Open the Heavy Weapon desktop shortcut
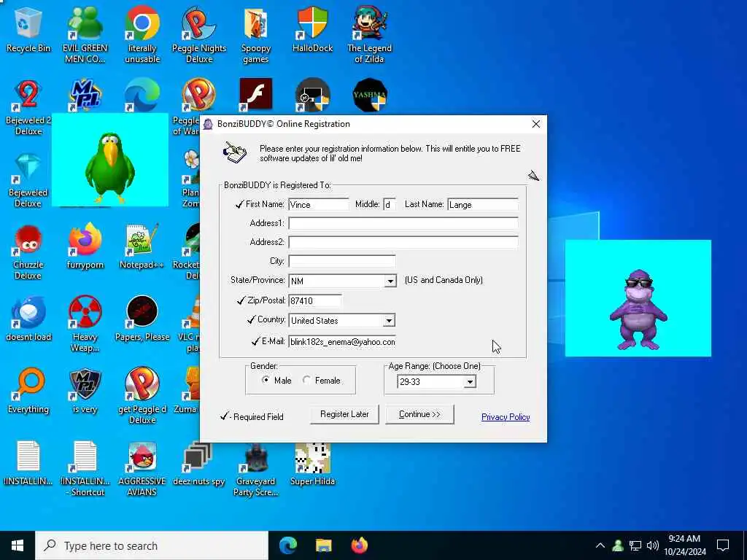 (x=85, y=324)
